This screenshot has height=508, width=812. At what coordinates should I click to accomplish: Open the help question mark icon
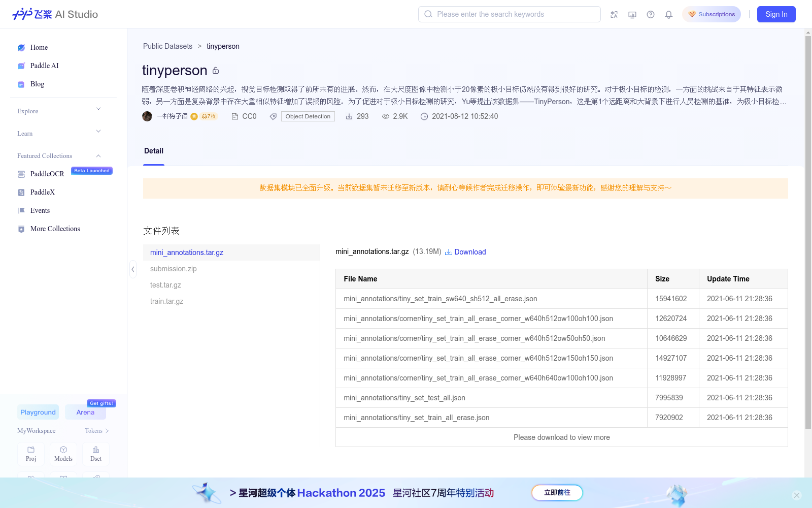pyautogui.click(x=651, y=14)
